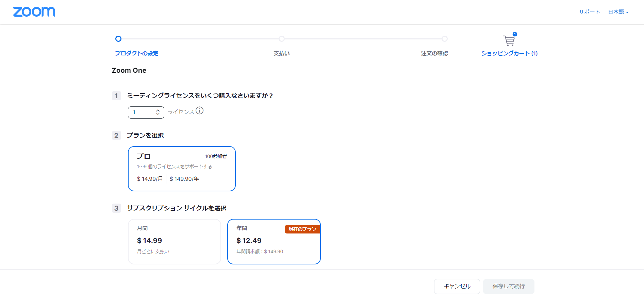Open the shopping cart icon

[x=509, y=41]
